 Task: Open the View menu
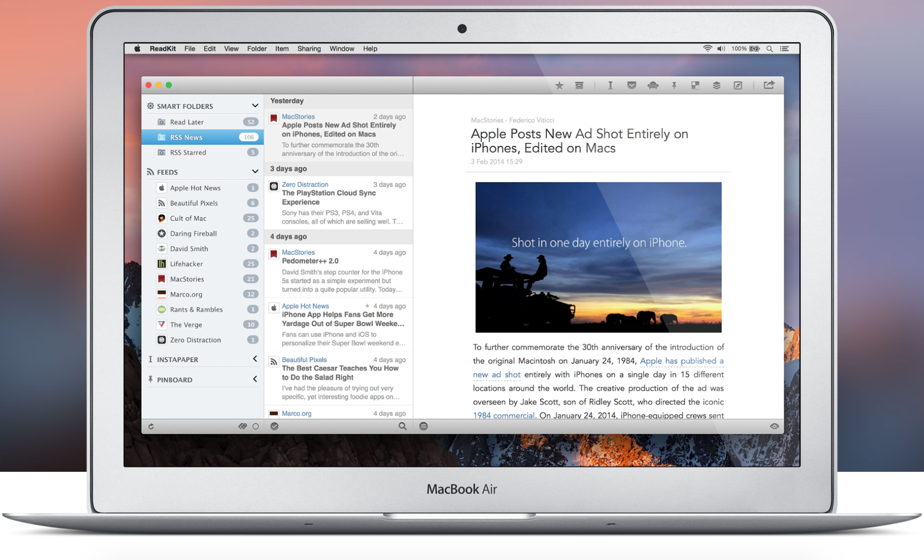point(231,49)
